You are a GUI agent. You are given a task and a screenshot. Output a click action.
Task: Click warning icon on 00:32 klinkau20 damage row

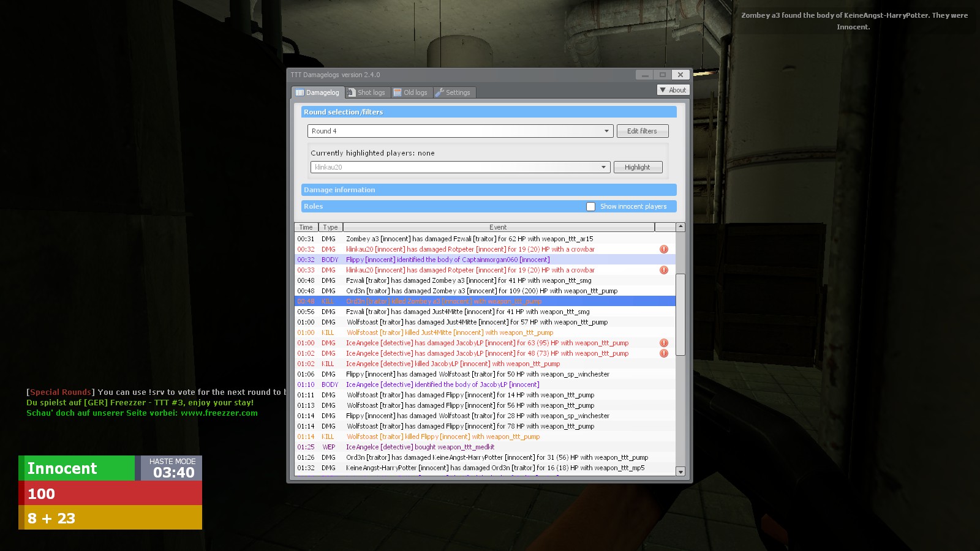[663, 249]
